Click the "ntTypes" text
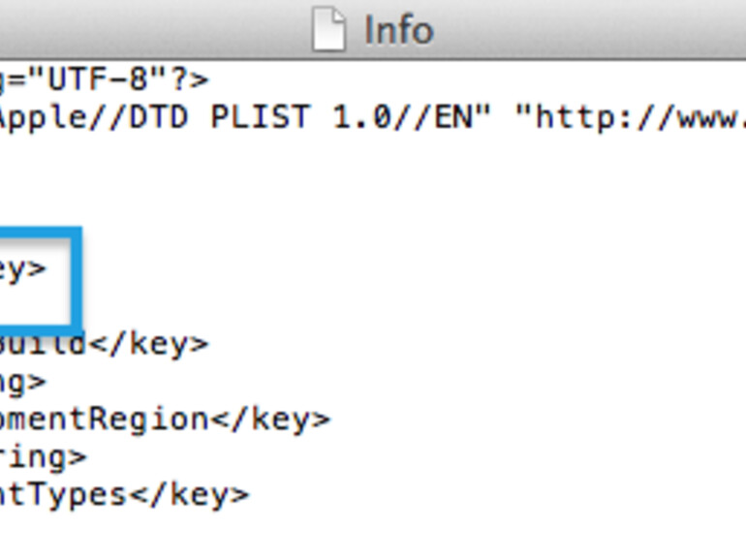Image resolution: width=746 pixels, height=560 pixels. pos(64,494)
